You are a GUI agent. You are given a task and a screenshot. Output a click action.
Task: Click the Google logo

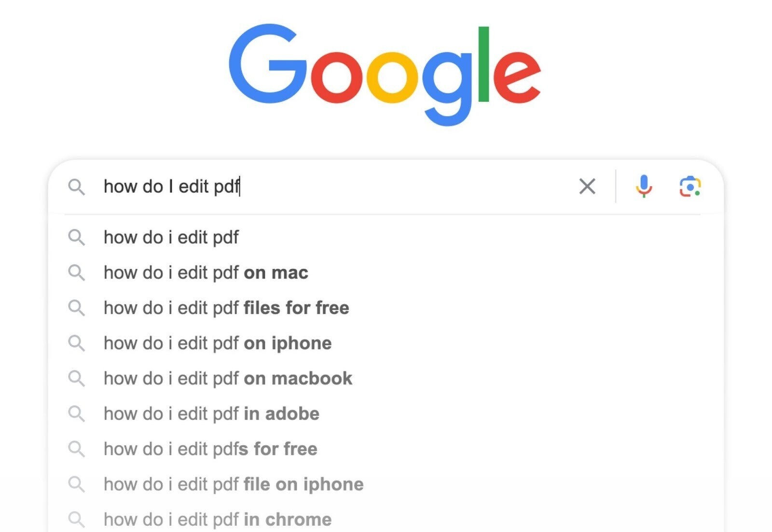385,72
